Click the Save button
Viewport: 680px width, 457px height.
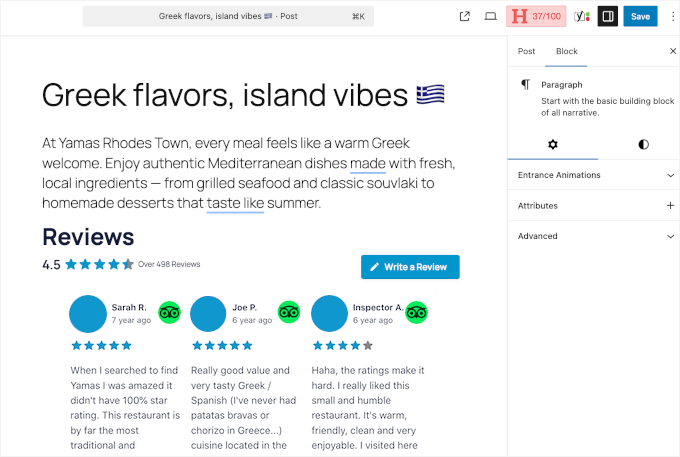click(x=640, y=16)
